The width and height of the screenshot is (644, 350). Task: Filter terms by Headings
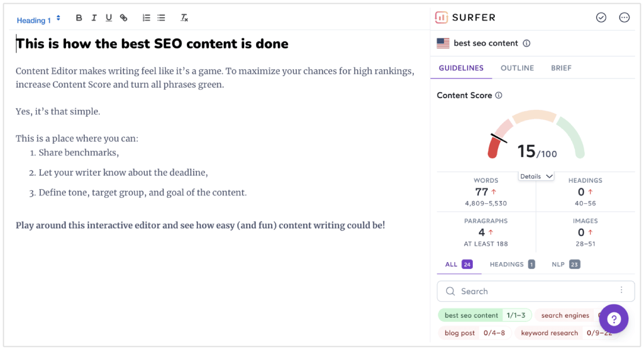(512, 264)
